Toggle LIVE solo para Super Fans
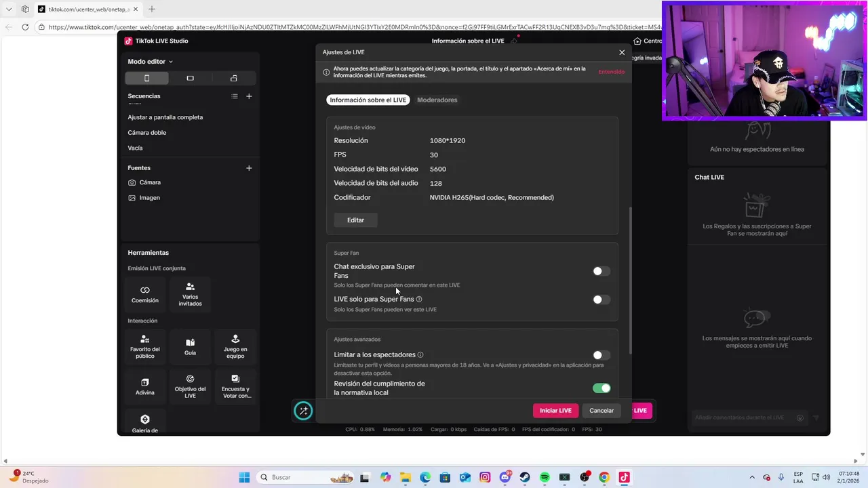Screen dimensions: 868x488 [x=601, y=300]
